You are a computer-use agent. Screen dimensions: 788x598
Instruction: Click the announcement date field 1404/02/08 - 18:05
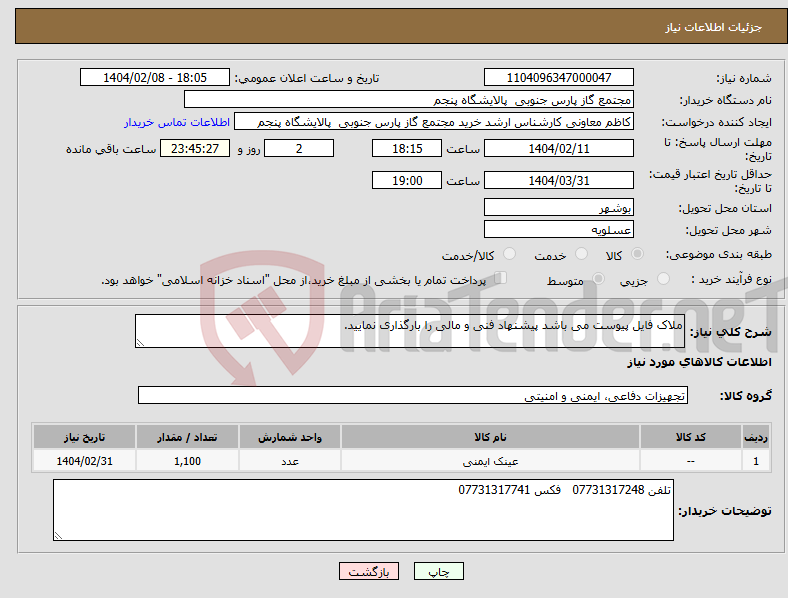coord(155,77)
